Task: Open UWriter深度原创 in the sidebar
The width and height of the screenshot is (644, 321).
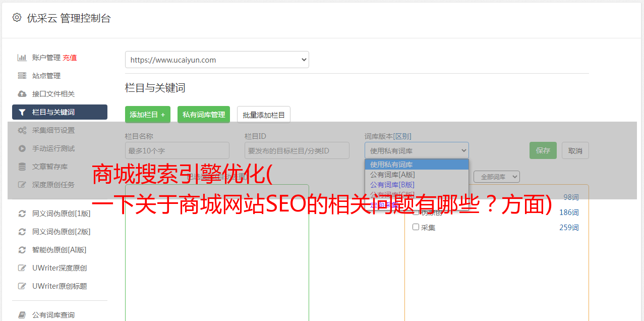Action: click(x=60, y=268)
